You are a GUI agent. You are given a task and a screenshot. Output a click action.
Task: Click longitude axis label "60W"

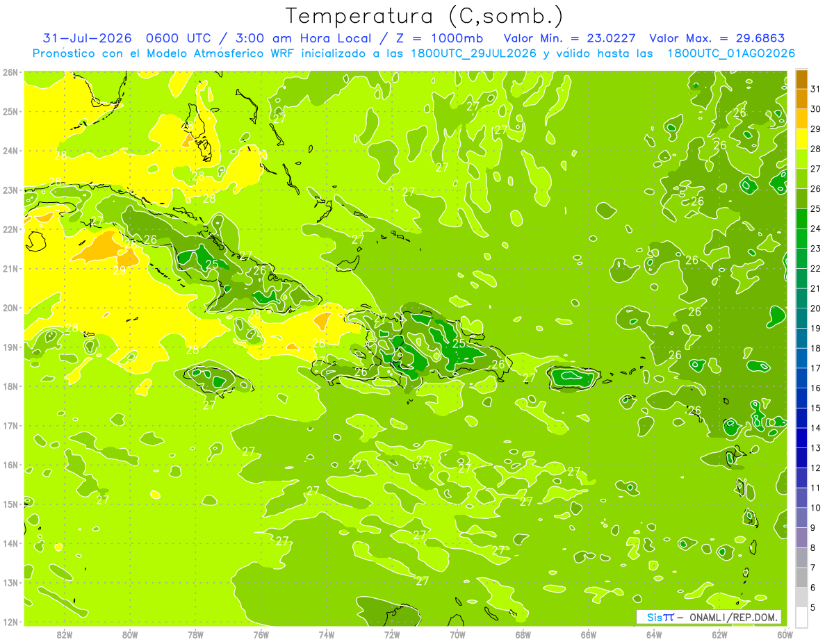[785, 635]
